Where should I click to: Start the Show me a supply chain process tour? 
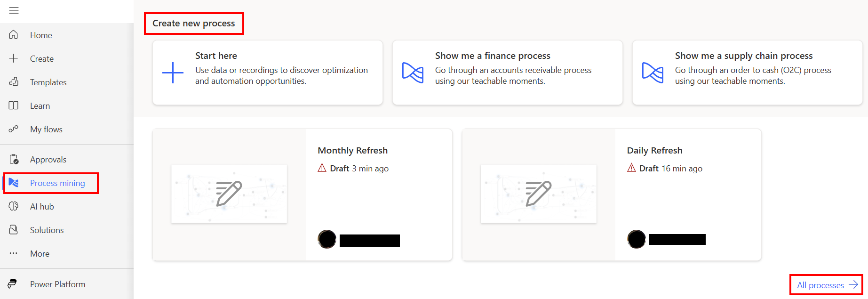pos(747,73)
